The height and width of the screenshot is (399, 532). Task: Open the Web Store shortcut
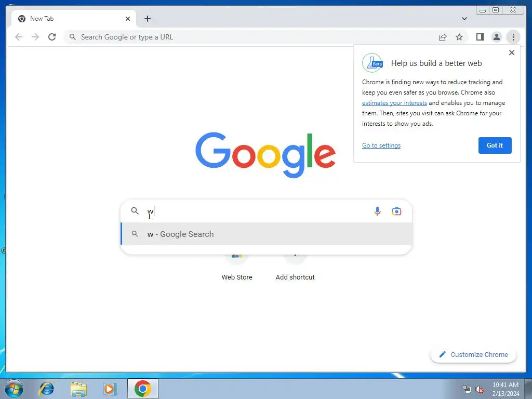click(x=237, y=268)
